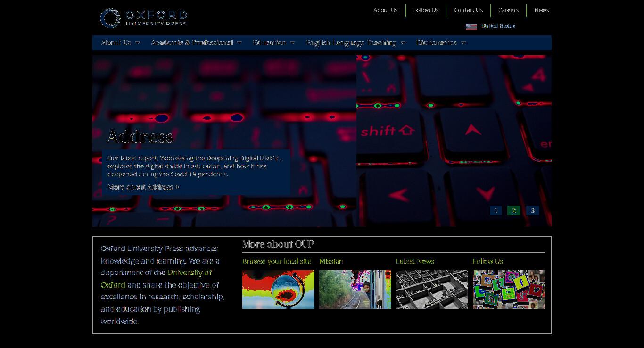Expand English Language Teaching dropdown arrow
The height and width of the screenshot is (348, 644).
(x=403, y=43)
